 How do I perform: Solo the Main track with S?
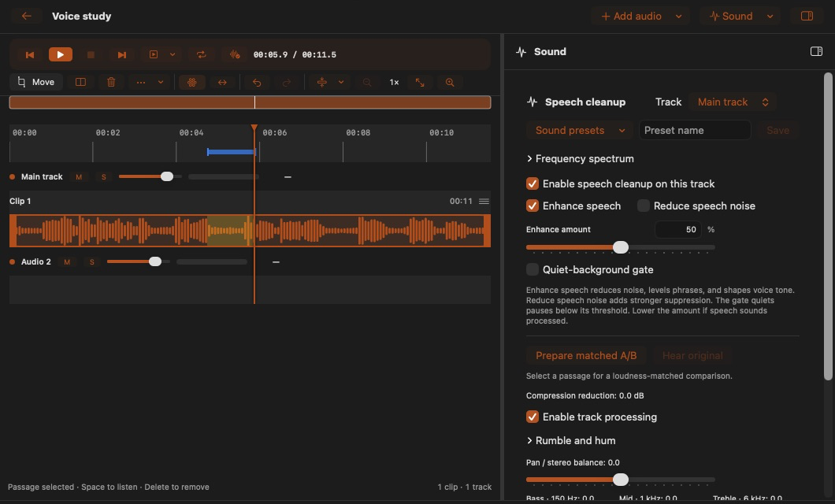pyautogui.click(x=104, y=176)
